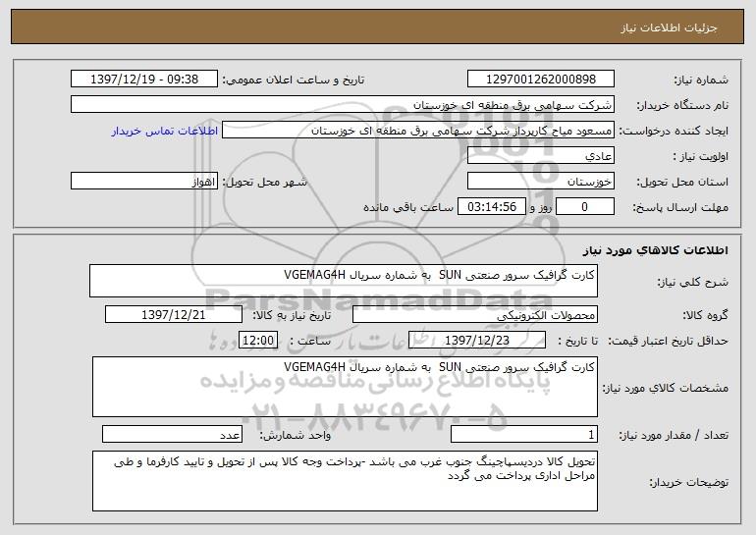The height and width of the screenshot is (535, 756).
Task: Click the header title جزئیات اطلاعات نیاز
Action: coord(669,27)
